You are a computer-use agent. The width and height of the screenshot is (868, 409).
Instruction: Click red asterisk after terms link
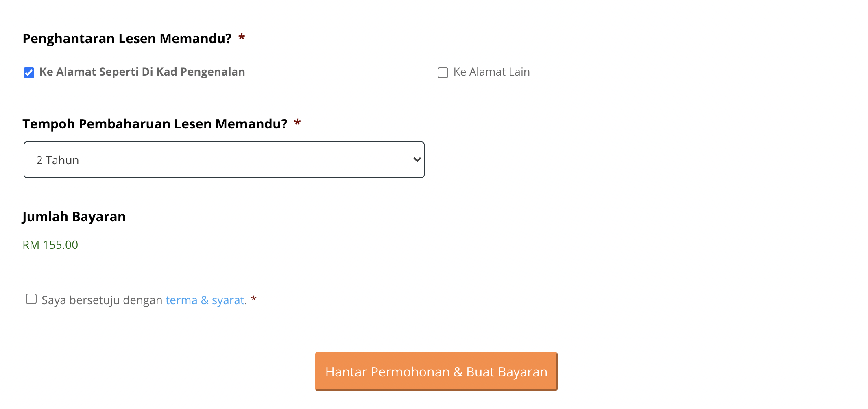[x=254, y=300]
